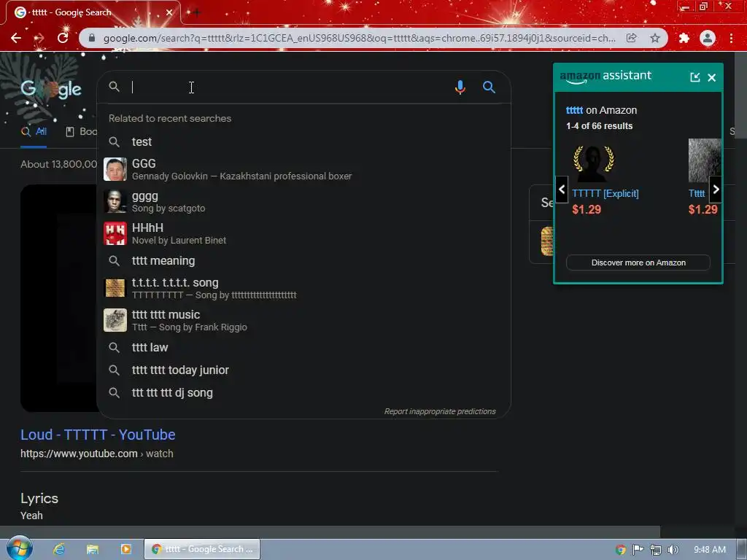Image resolution: width=747 pixels, height=560 pixels.
Task: Close the Amazon assistant panel
Action: (712, 77)
